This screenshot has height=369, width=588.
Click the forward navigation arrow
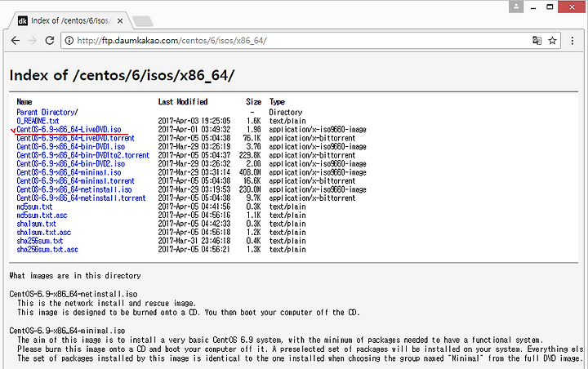[33, 41]
